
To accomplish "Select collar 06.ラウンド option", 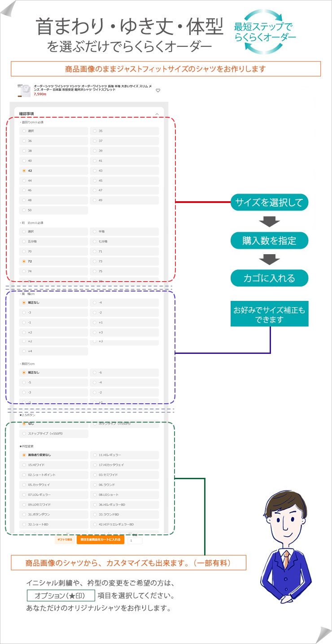I will [x=125, y=485].
